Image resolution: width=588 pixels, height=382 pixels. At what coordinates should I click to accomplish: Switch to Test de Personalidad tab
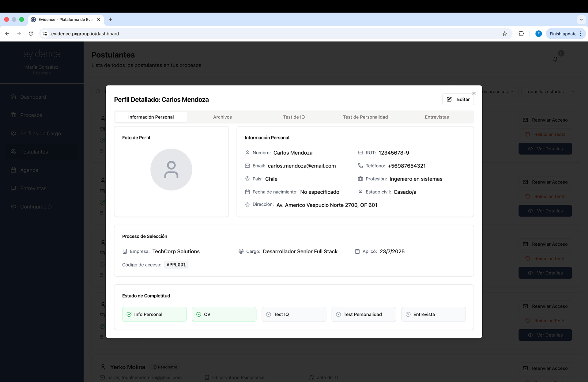(x=365, y=117)
